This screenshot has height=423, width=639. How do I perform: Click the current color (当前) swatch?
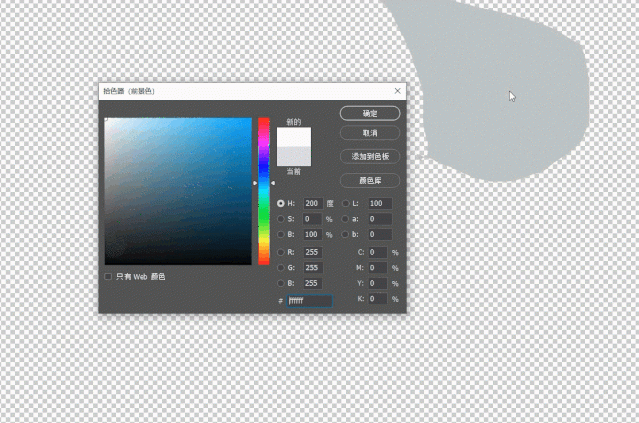(x=294, y=156)
